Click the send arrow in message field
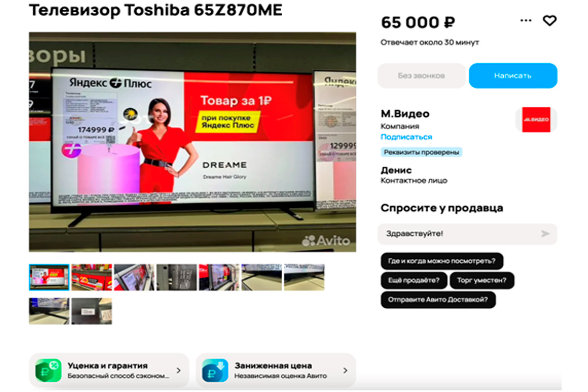This screenshot has width=588, height=392. [545, 234]
